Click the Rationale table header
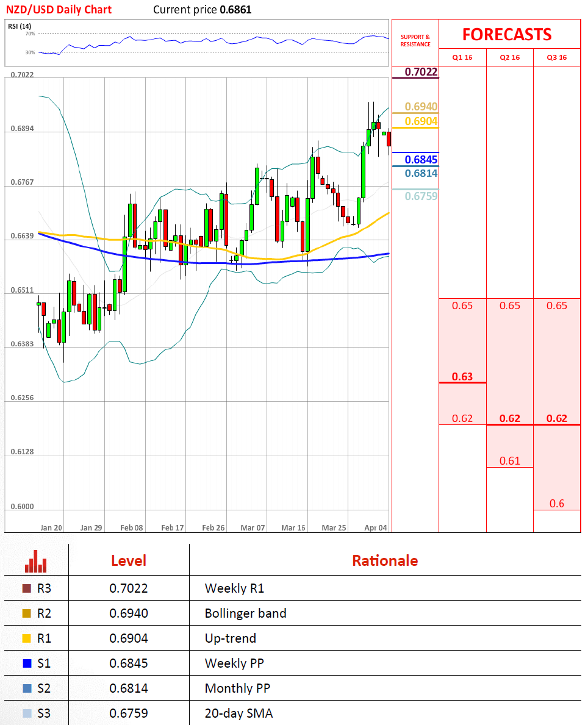 (x=385, y=560)
